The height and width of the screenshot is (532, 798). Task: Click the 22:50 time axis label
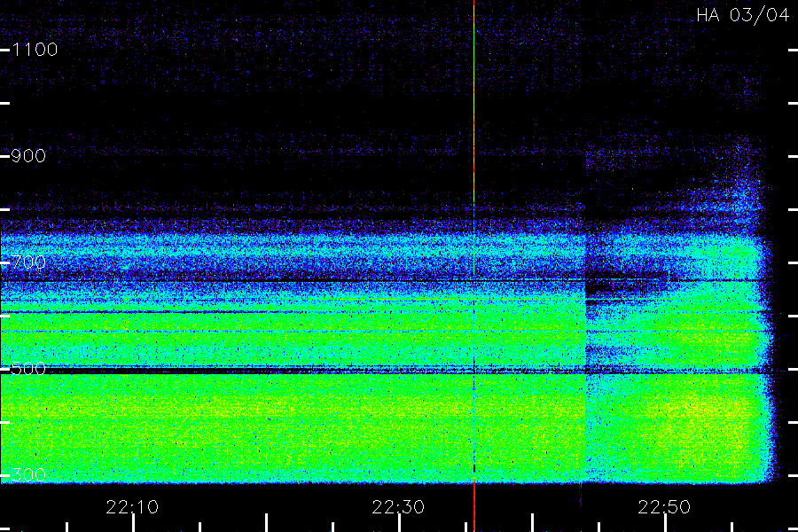click(x=664, y=507)
